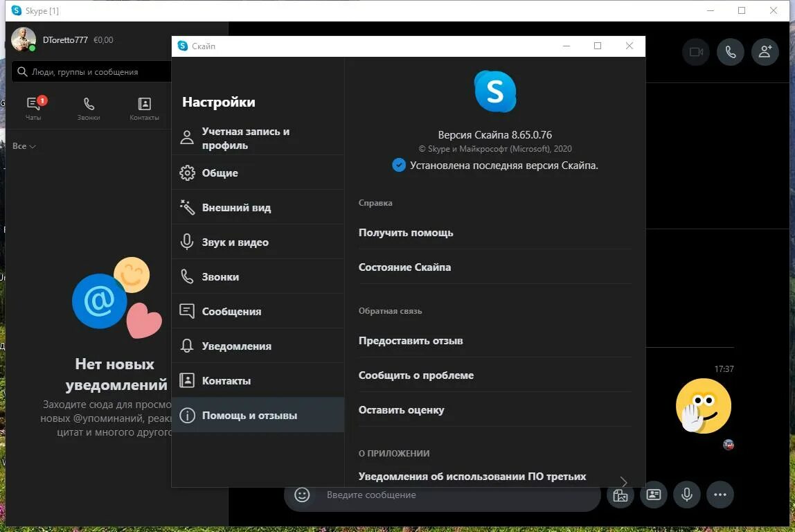Start an audio call with the phone icon
Screen dimensions: 795x532
click(730, 52)
